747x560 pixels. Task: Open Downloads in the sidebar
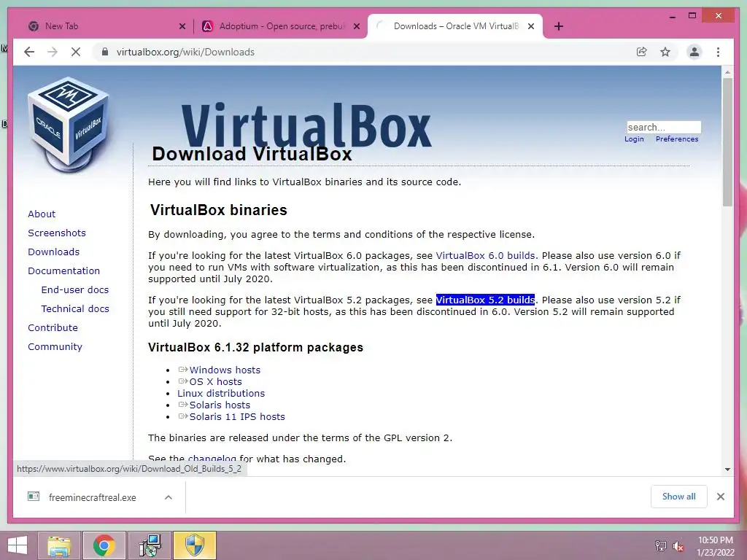[53, 252]
